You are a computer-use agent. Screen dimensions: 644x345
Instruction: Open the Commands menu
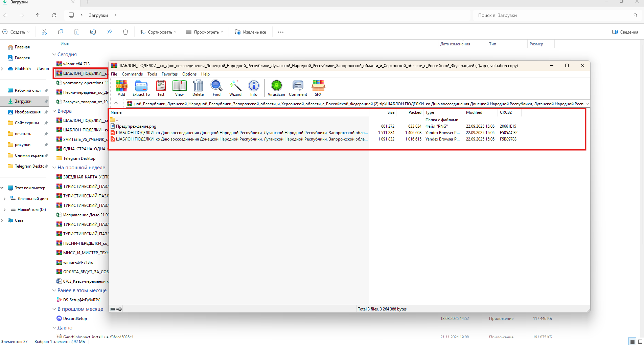point(132,74)
